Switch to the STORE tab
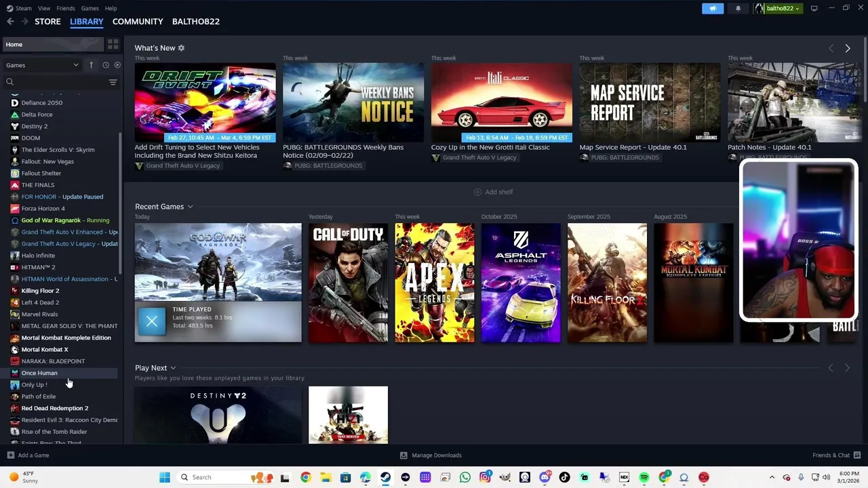Viewport: 868px width, 488px height. click(47, 22)
